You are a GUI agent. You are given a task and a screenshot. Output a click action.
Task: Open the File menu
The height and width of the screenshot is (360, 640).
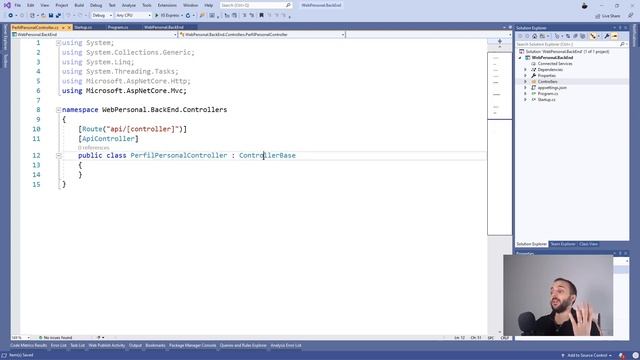[x=18, y=5]
